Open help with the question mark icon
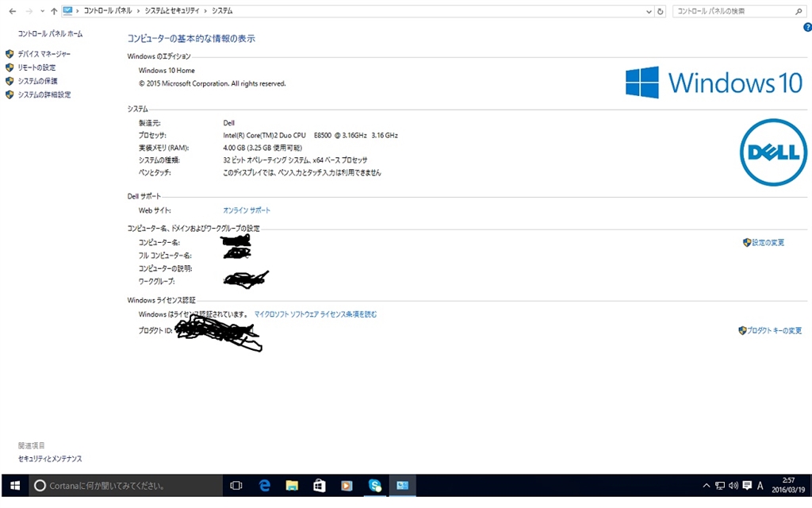Image resolution: width=812 pixels, height=508 pixels. coord(807,28)
